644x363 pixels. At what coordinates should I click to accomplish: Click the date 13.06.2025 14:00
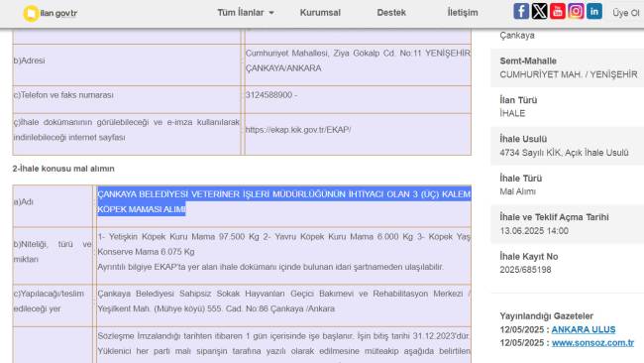pyautogui.click(x=534, y=231)
